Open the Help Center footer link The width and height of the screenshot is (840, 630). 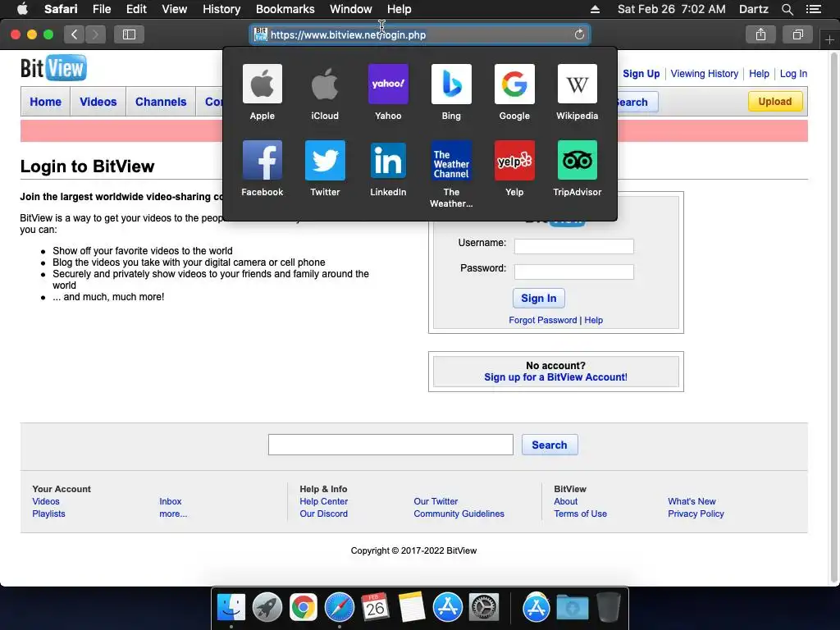coord(323,501)
